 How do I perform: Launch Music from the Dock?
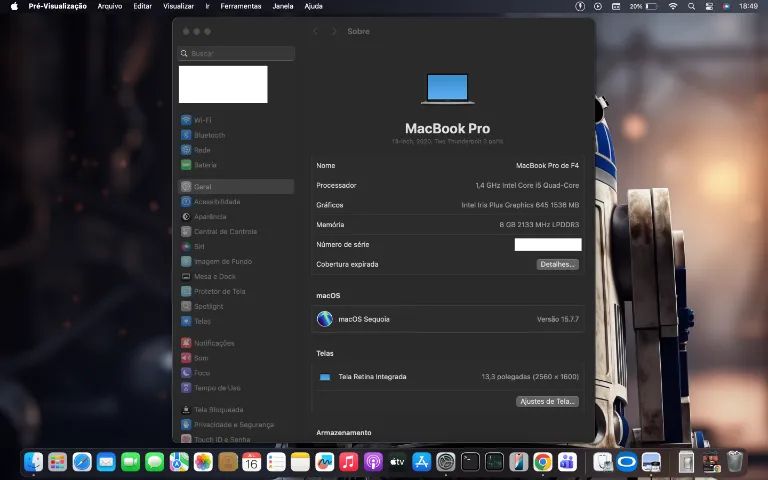[348, 462]
